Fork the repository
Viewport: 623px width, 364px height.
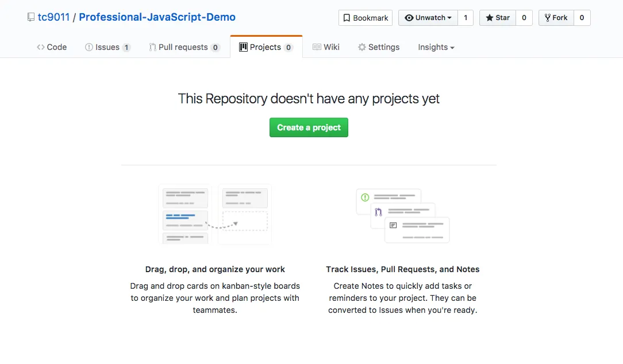pyautogui.click(x=556, y=18)
